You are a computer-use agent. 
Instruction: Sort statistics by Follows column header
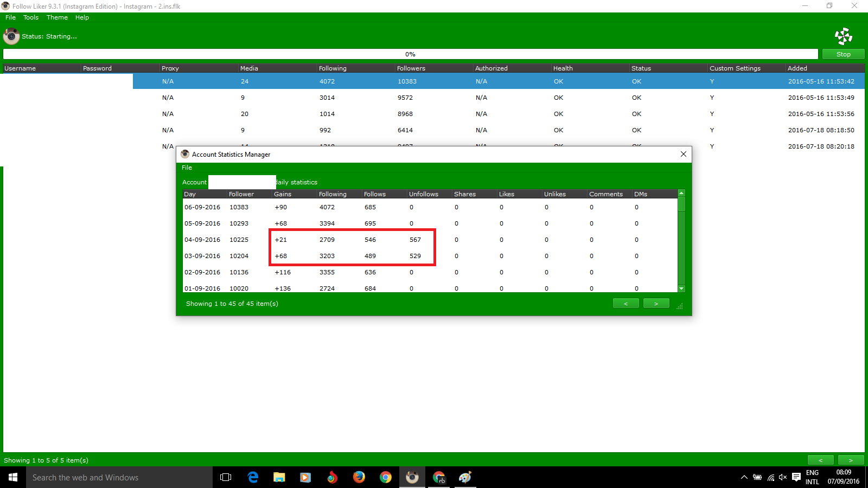click(384, 194)
